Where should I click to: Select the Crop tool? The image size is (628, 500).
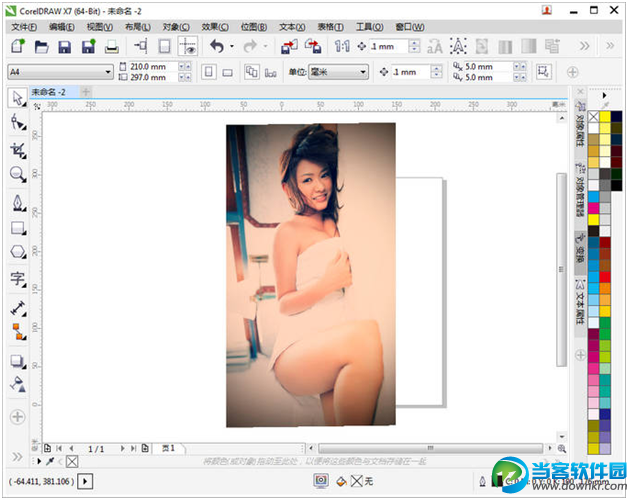coord(17,148)
